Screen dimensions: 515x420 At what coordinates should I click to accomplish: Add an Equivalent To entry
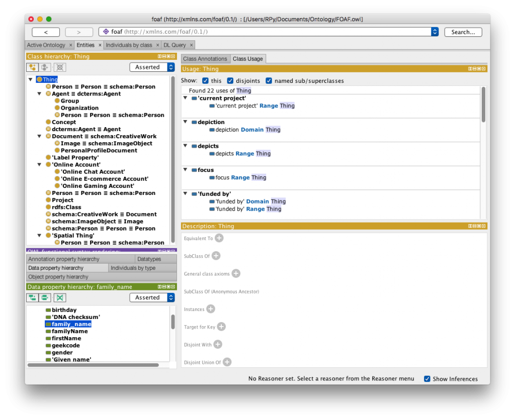pyautogui.click(x=219, y=238)
